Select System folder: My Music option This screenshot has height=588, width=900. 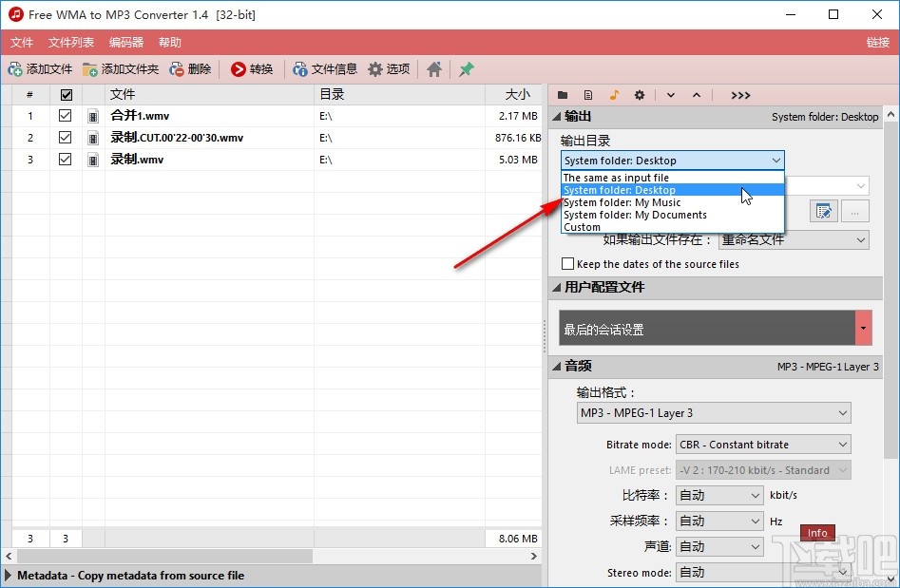pos(622,202)
